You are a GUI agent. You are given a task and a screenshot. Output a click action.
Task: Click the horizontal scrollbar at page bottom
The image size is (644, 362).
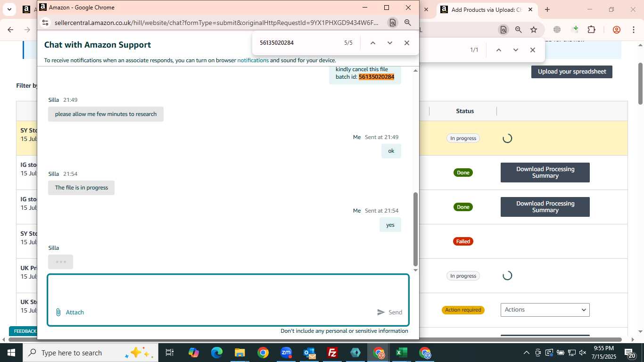coord(315,339)
